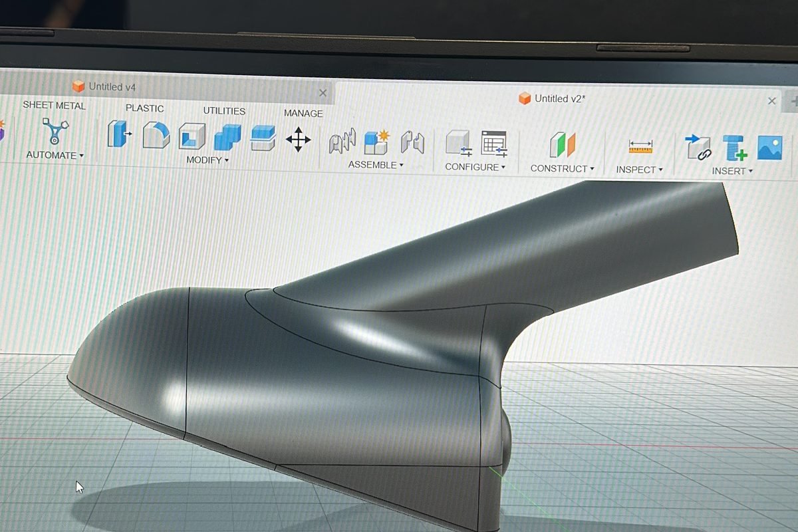Select the Combine tool
Image resolution: width=798 pixels, height=532 pixels.
[x=227, y=138]
